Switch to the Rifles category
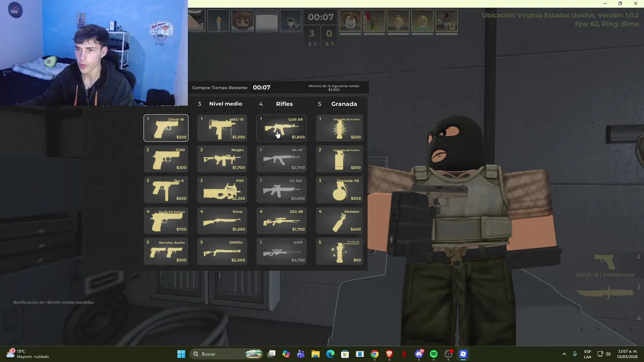Image resolution: width=644 pixels, height=362 pixels. [x=284, y=104]
